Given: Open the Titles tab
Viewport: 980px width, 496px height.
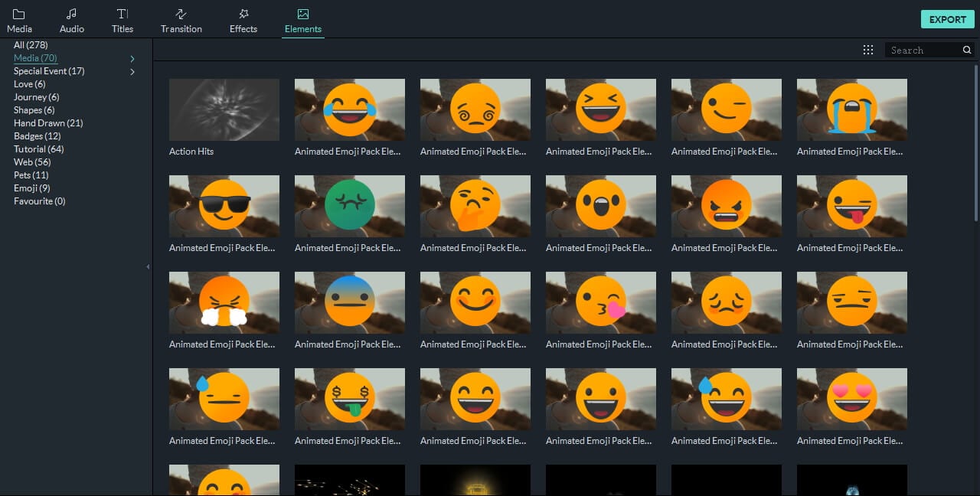Looking at the screenshot, I should tap(122, 21).
